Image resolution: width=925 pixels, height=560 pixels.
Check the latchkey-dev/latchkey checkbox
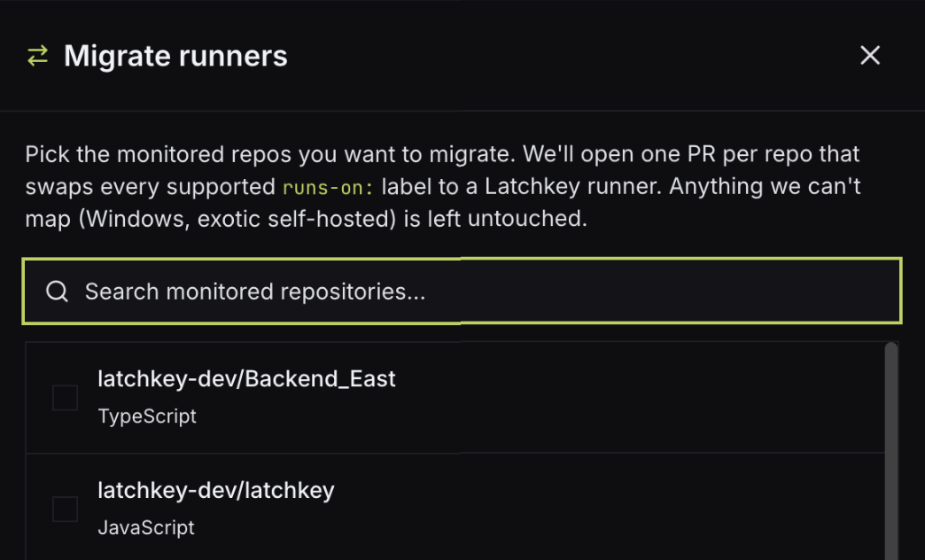[65, 509]
